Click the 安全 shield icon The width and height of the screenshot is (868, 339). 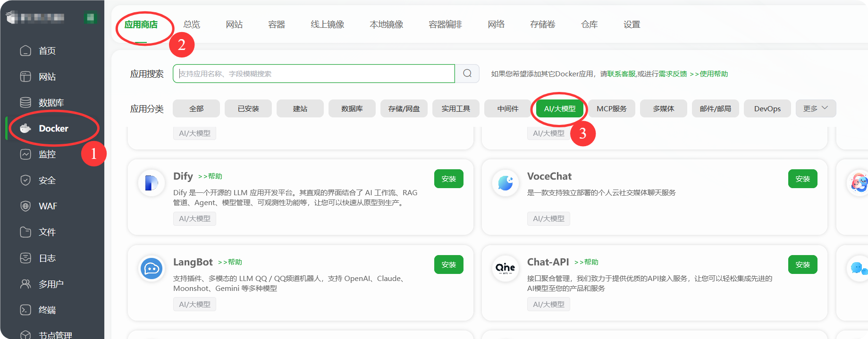(x=25, y=180)
